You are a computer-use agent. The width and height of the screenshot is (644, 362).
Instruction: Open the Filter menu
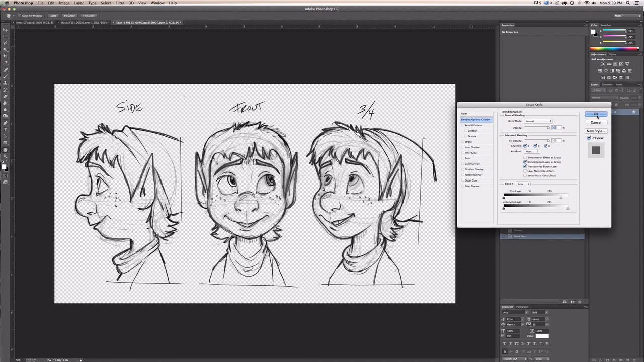click(120, 3)
